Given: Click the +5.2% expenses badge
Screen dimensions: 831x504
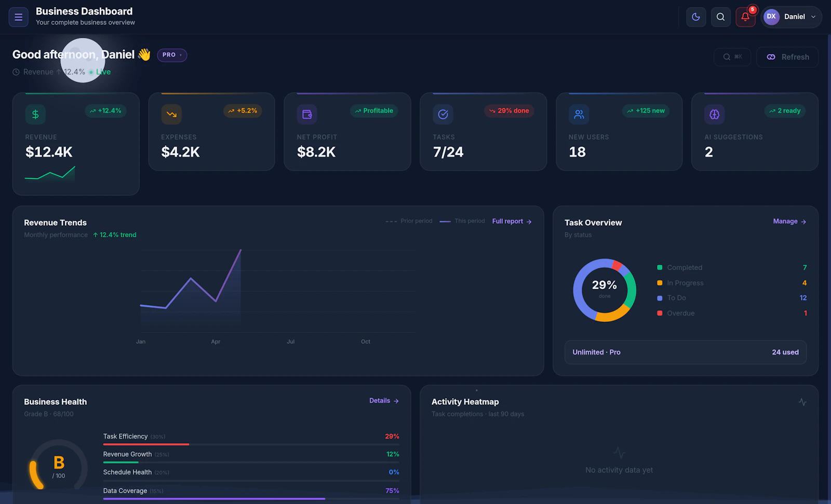Looking at the screenshot, I should coord(243,111).
